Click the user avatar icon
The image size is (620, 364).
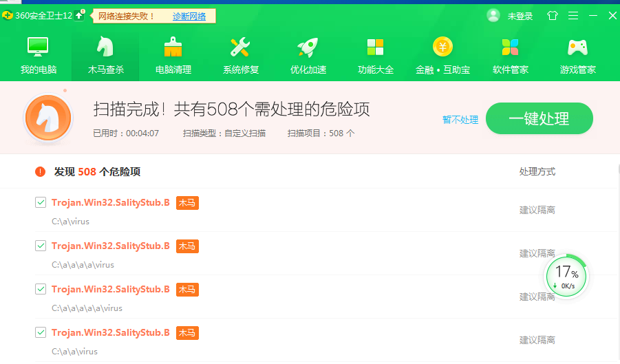pyautogui.click(x=493, y=15)
